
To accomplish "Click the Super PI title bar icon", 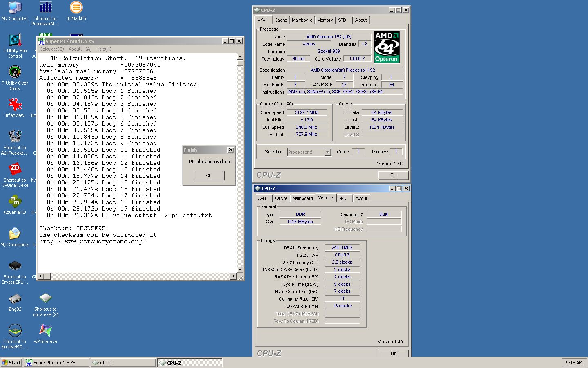I will (41, 41).
